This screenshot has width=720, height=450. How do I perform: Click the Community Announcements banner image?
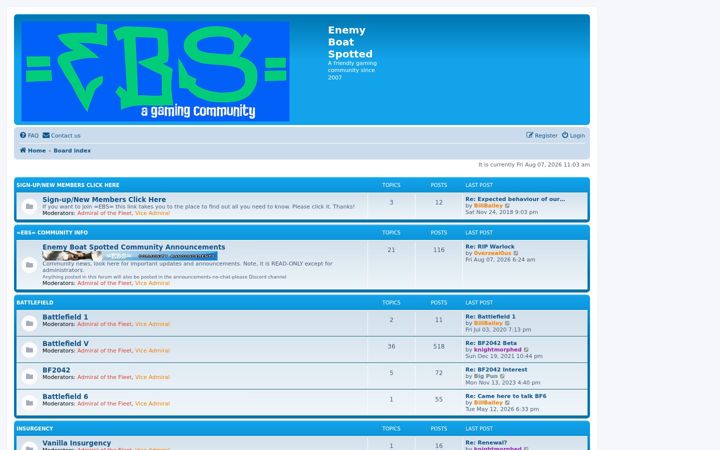(x=130, y=256)
